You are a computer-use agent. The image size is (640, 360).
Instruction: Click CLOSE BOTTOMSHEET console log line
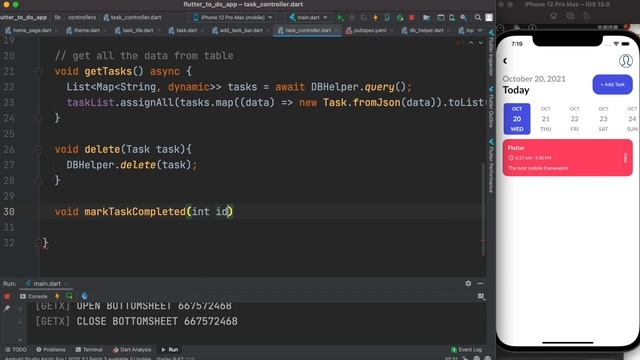(136, 321)
